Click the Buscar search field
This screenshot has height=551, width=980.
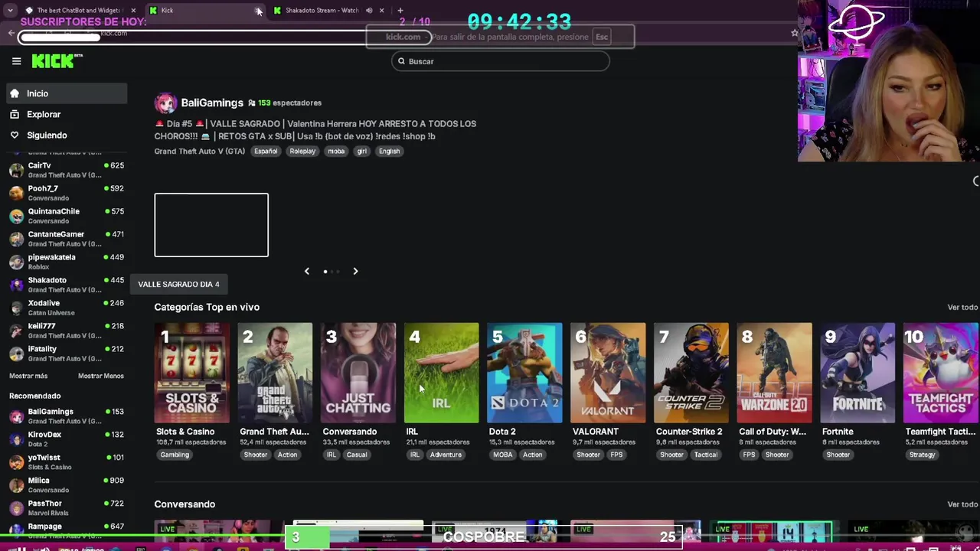click(x=501, y=61)
